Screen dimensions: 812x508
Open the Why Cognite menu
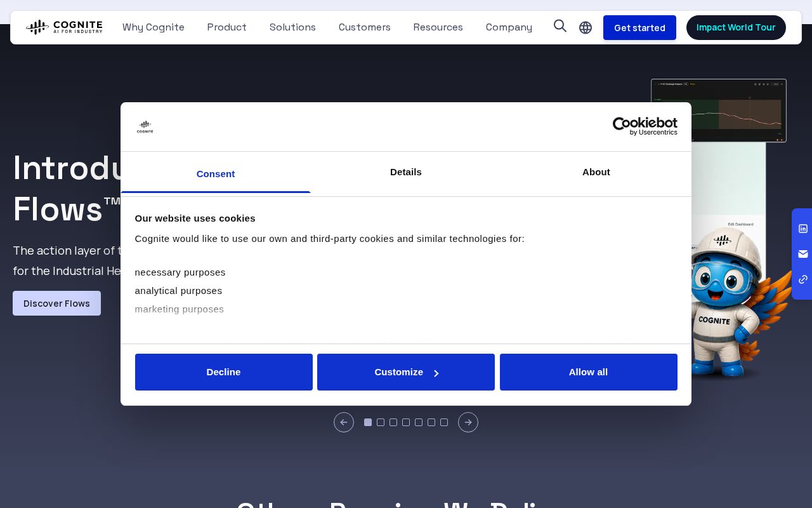click(154, 27)
